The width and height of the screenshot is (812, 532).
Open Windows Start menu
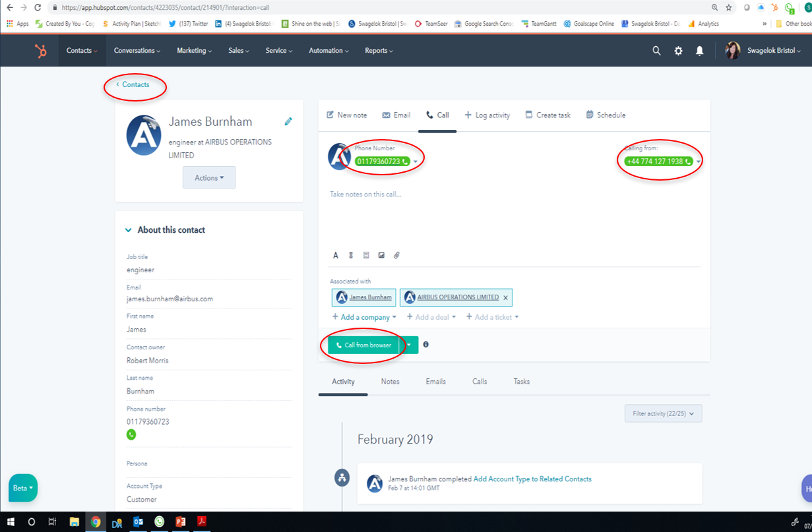11,521
